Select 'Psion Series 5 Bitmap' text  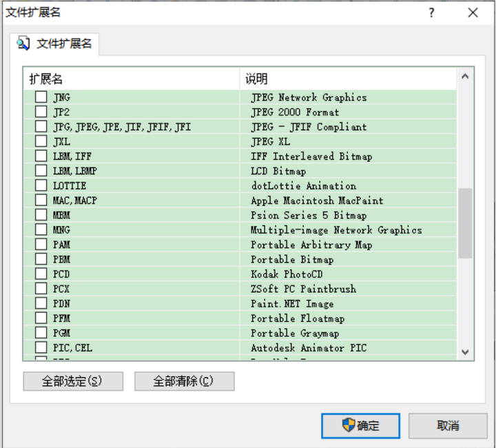click(x=309, y=215)
